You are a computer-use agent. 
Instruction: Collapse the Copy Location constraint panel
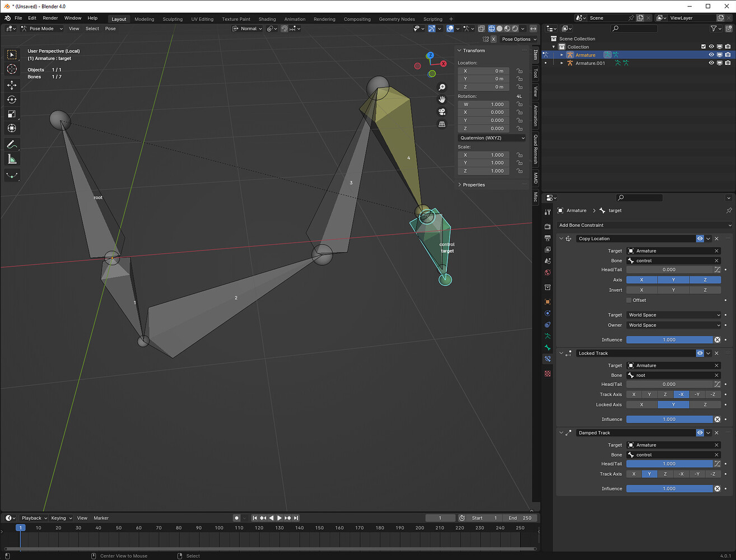(x=561, y=239)
